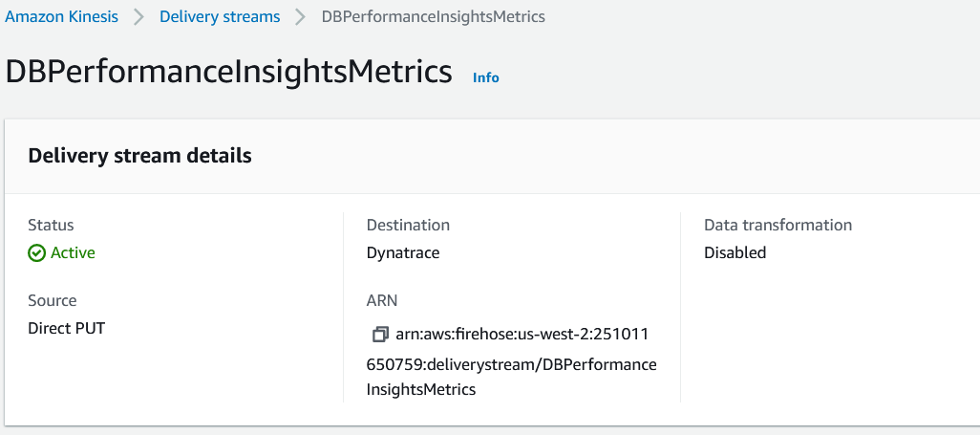980x435 pixels.
Task: Click the Destination field label
Action: (x=408, y=225)
